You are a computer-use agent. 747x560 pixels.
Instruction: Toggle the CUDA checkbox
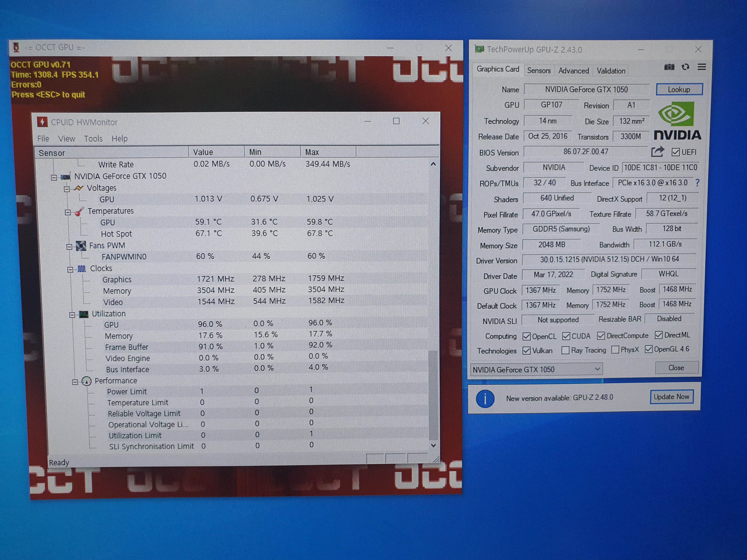566,336
